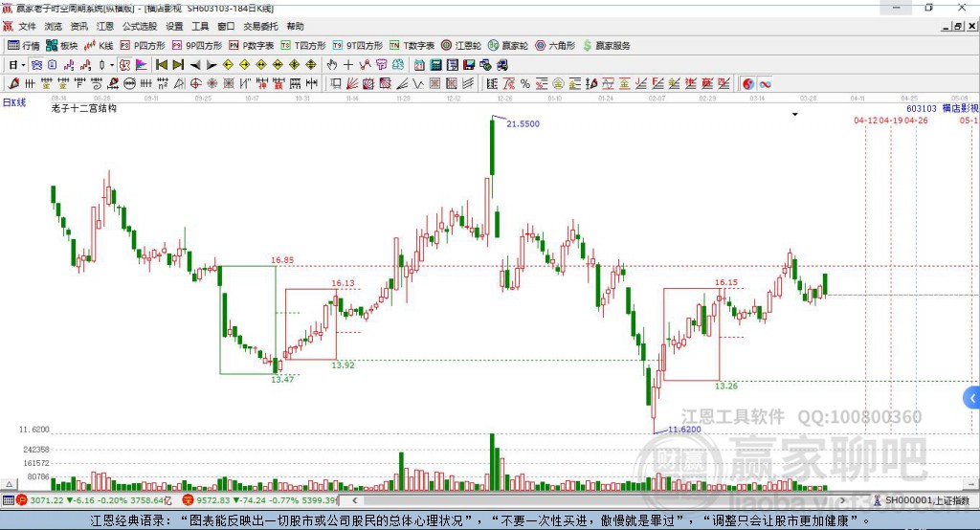Launch the 赢家轮 wheel tool
Screen dimensions: 980x530
508,46
